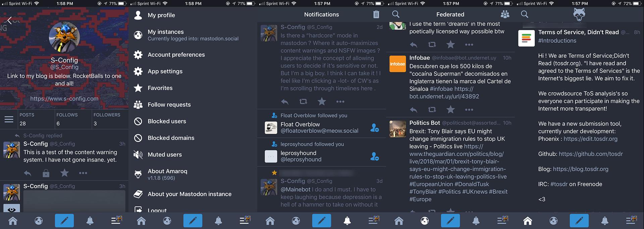Open the #EuropeanUnion hashtag

431,184
